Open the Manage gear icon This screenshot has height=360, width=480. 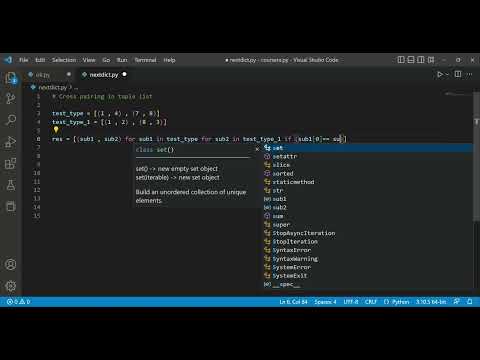point(11,286)
